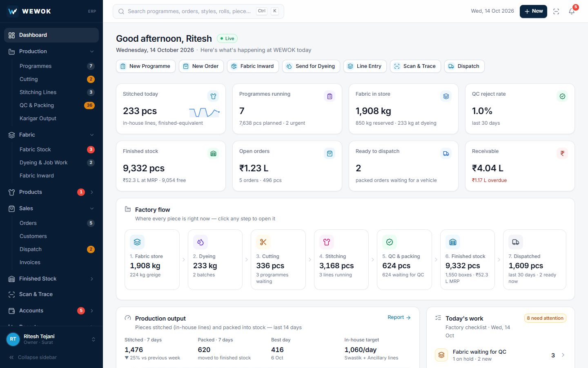Open QC & packing step check icon
Screen dimensions: 588x368
coord(390,242)
